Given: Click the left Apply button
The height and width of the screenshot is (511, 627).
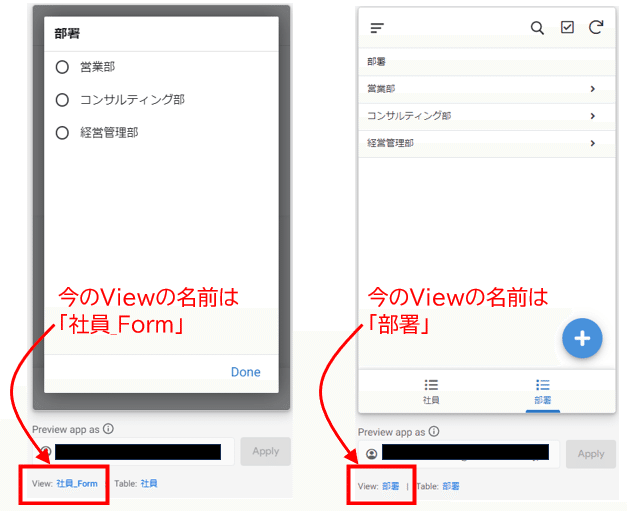Looking at the screenshot, I should tap(266, 451).
